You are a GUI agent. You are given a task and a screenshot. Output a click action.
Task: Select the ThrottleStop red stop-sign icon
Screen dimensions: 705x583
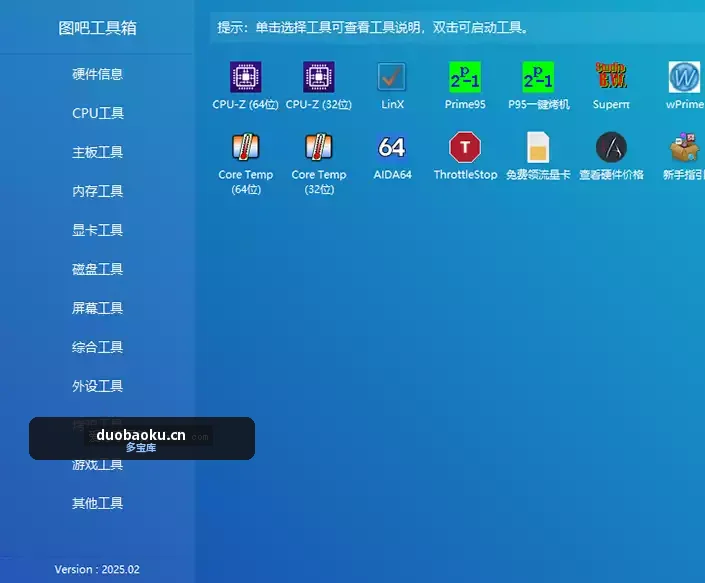tap(465, 147)
